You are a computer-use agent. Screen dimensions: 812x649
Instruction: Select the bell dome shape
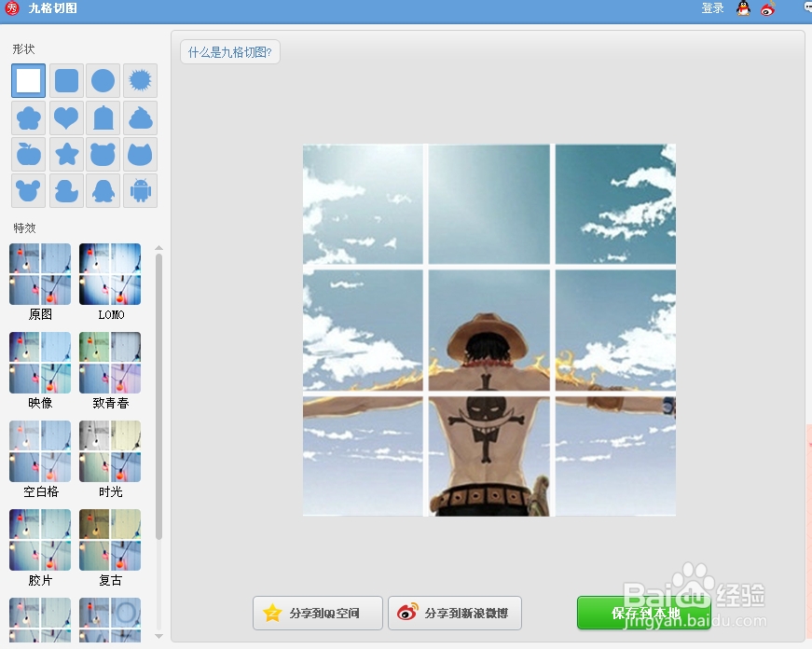tap(103, 118)
